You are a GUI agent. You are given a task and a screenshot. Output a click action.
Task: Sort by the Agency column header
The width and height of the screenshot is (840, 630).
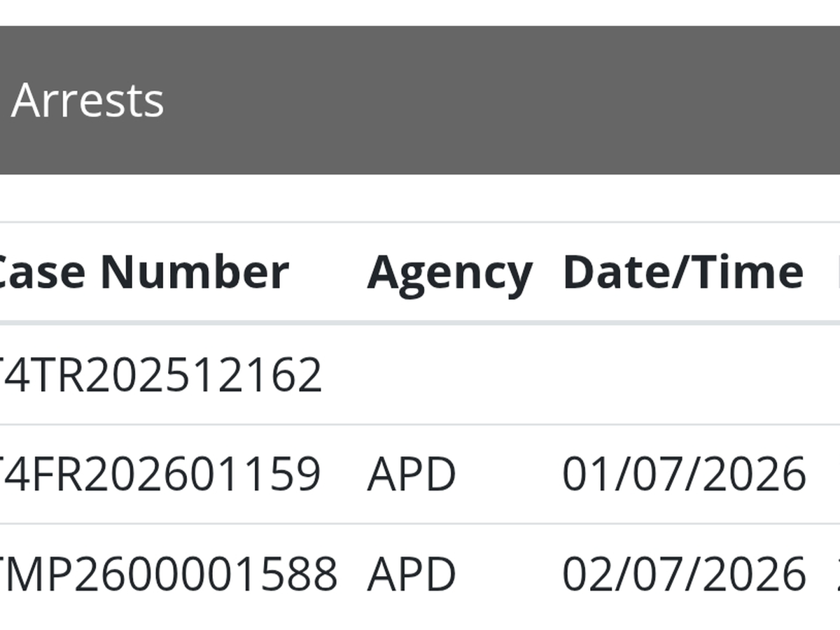449,272
